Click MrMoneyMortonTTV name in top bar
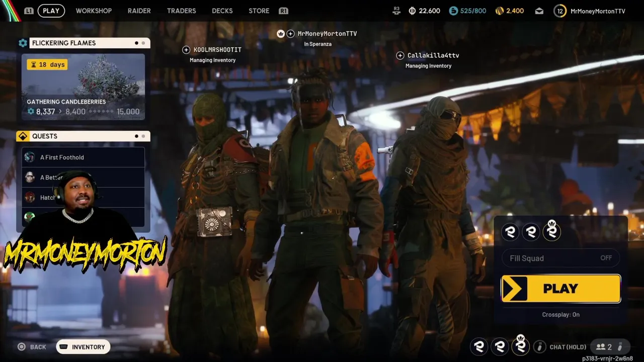Image resolution: width=644 pixels, height=362 pixels. point(598,11)
